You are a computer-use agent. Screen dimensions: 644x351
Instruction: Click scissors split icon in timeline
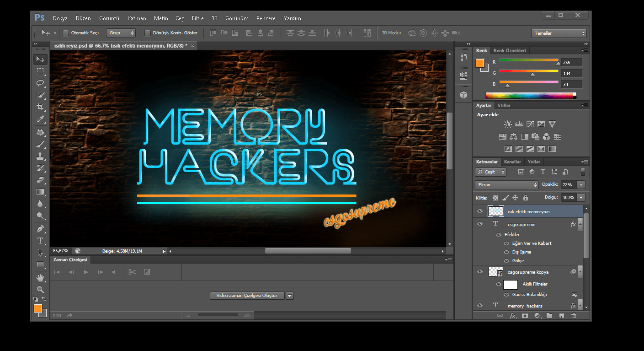(x=133, y=272)
